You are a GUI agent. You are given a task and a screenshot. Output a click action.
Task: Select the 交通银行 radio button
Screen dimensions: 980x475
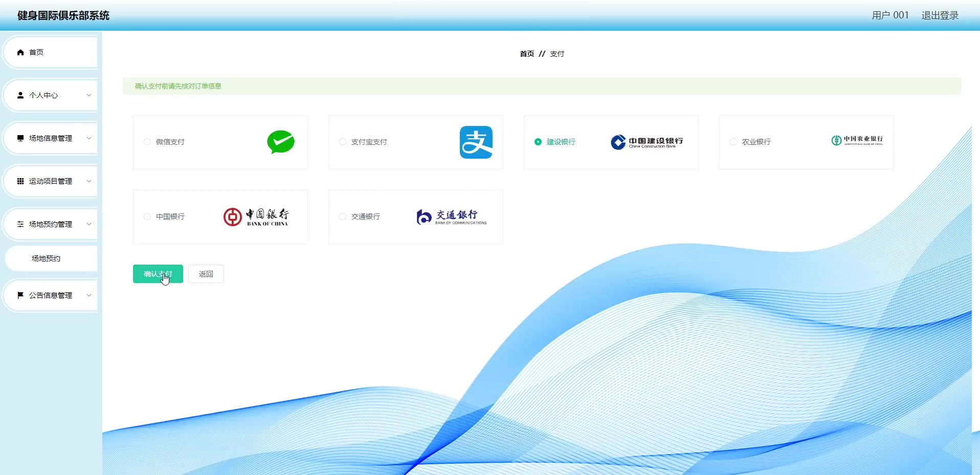[343, 217]
